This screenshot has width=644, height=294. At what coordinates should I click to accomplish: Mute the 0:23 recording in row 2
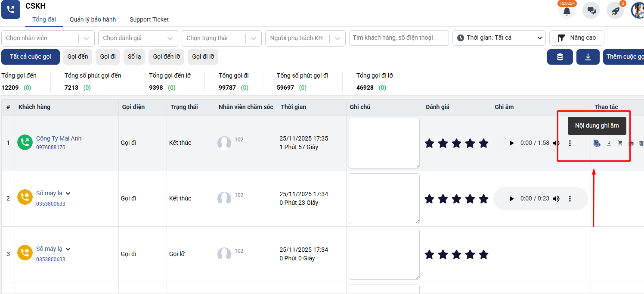point(556,199)
